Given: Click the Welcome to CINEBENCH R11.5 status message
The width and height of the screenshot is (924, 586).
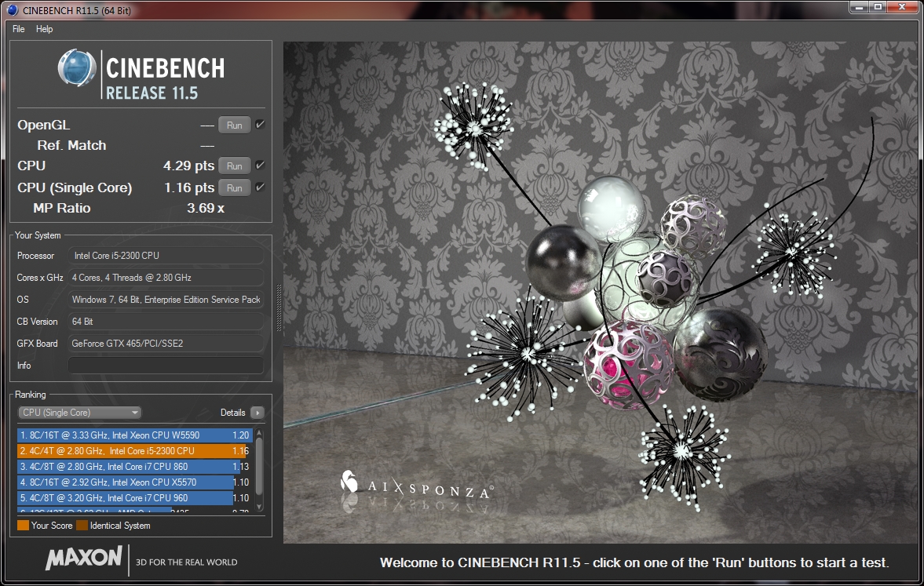Looking at the screenshot, I should tap(634, 562).
